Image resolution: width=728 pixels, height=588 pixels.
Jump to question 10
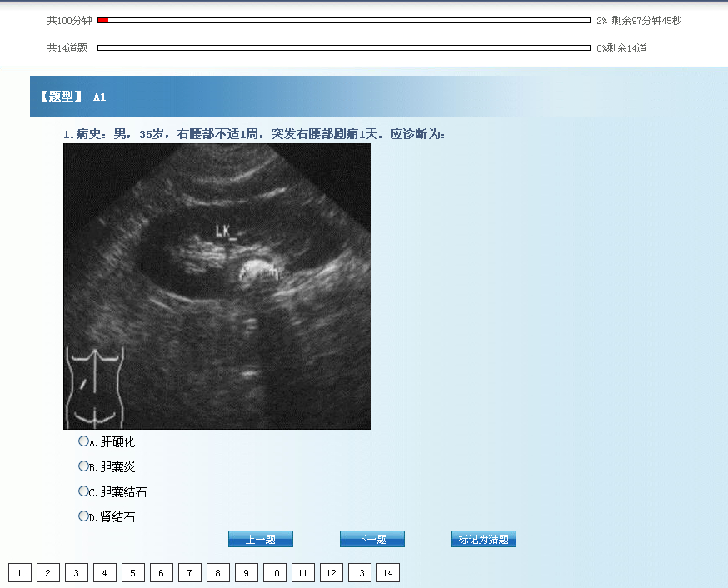click(274, 573)
